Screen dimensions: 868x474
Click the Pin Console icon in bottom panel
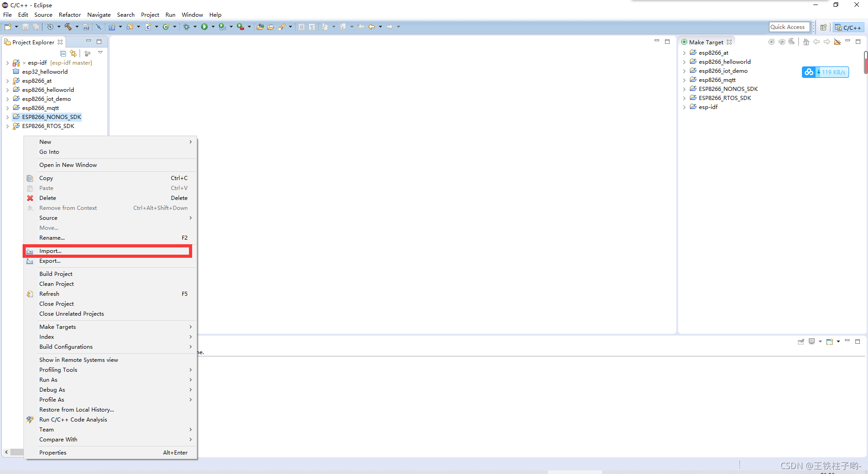click(x=801, y=341)
